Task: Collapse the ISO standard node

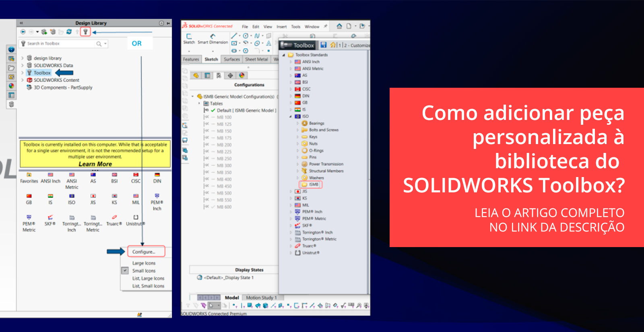Action: click(x=291, y=117)
